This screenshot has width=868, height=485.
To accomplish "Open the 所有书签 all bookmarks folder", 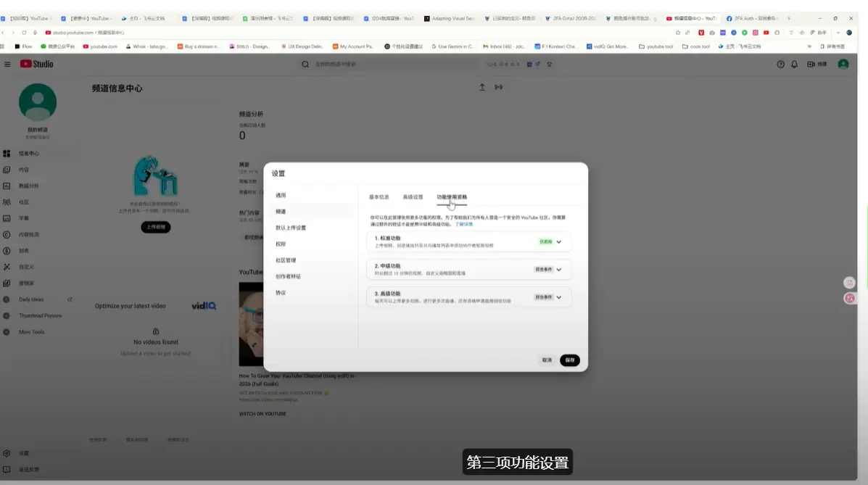I will coord(832,46).
